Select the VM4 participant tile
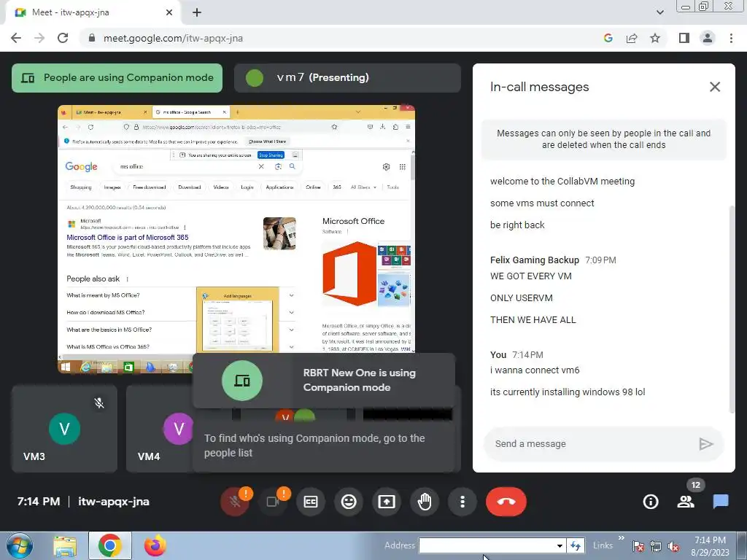This screenshot has height=560, width=747. 160,429
